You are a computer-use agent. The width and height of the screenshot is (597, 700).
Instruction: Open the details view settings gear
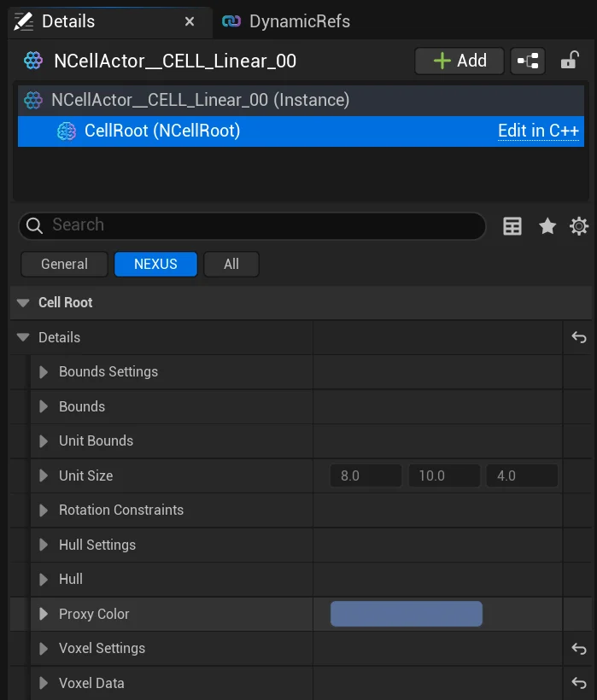(579, 226)
